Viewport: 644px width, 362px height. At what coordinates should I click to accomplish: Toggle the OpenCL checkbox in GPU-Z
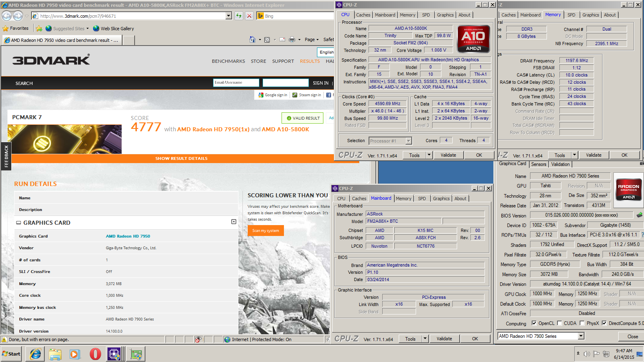click(x=534, y=323)
